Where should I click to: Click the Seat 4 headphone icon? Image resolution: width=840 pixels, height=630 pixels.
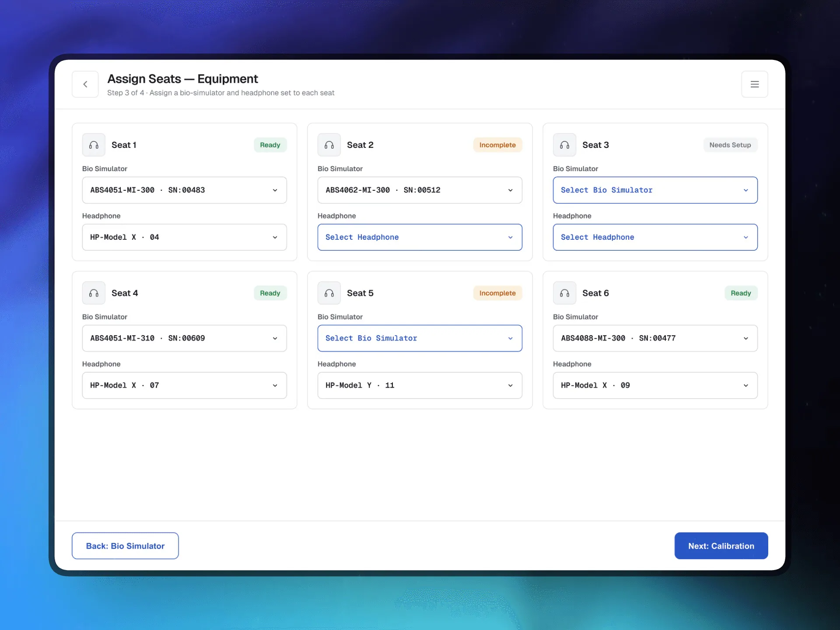click(94, 293)
